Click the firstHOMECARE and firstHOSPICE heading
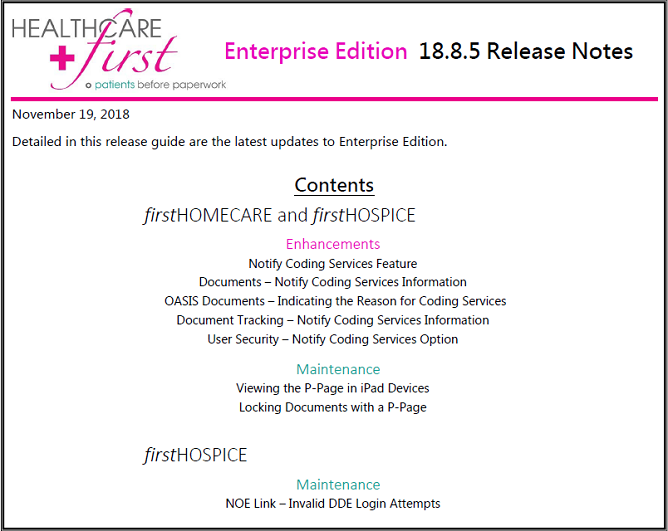The image size is (668, 531). click(x=279, y=215)
